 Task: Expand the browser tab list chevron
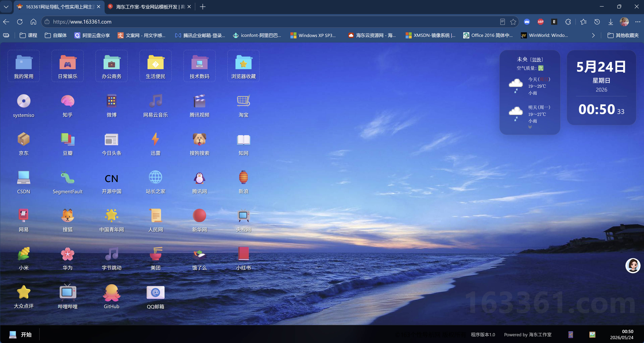[6, 7]
